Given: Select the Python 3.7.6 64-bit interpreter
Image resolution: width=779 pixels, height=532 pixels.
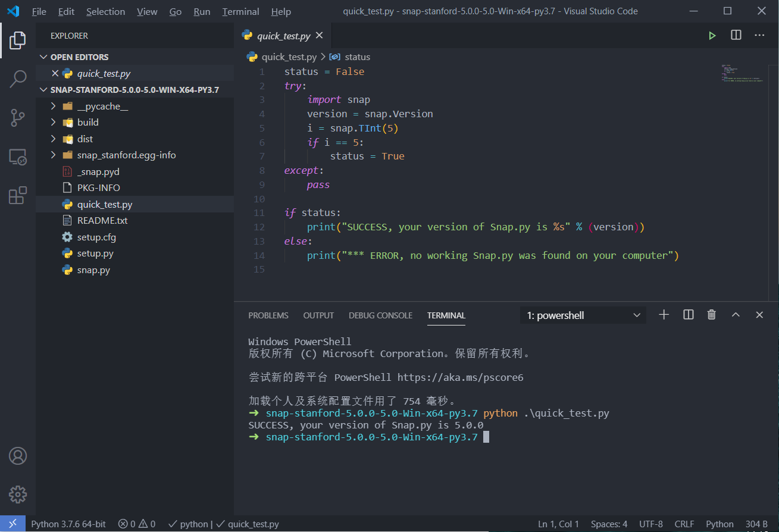Looking at the screenshot, I should tap(68, 524).
